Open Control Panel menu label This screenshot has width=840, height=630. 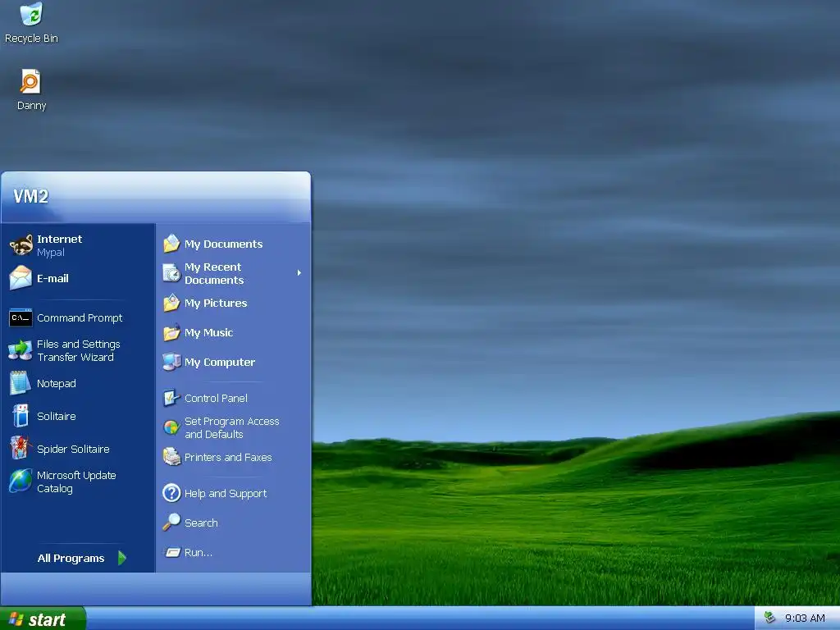point(216,399)
